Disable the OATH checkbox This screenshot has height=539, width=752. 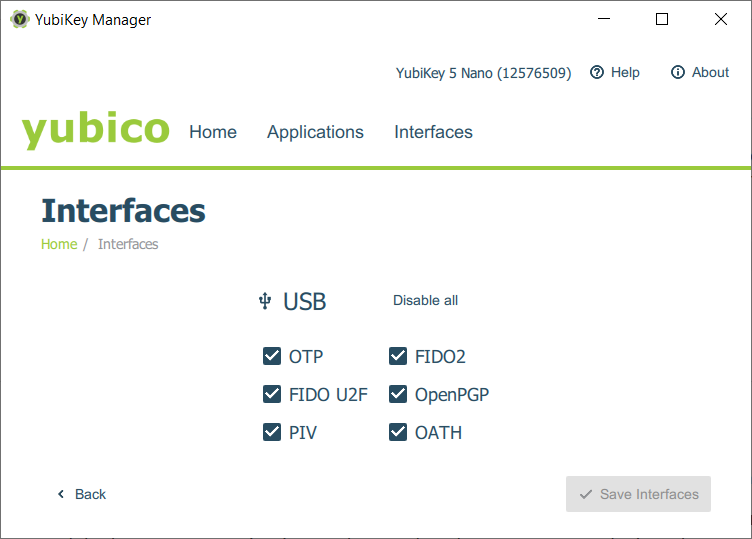[398, 433]
